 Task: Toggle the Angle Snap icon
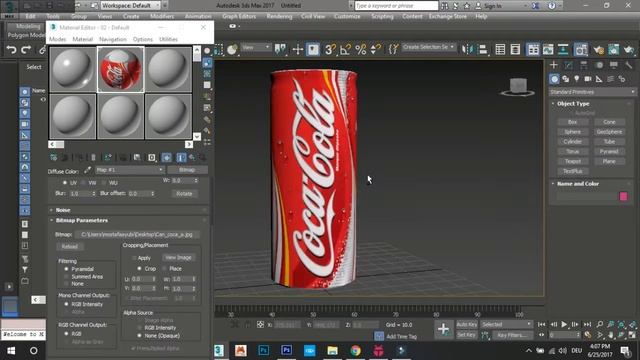(345, 49)
